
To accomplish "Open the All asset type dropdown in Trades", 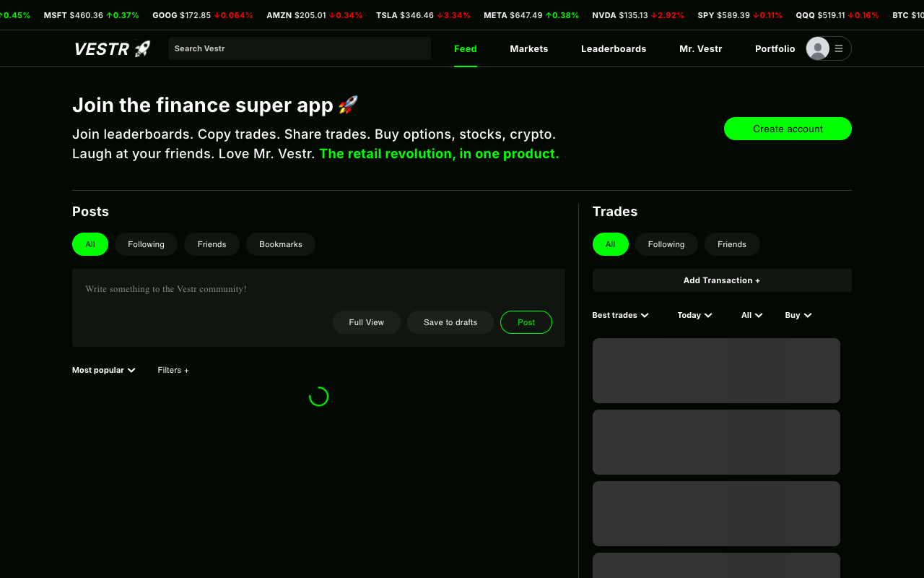I will 751,315.
